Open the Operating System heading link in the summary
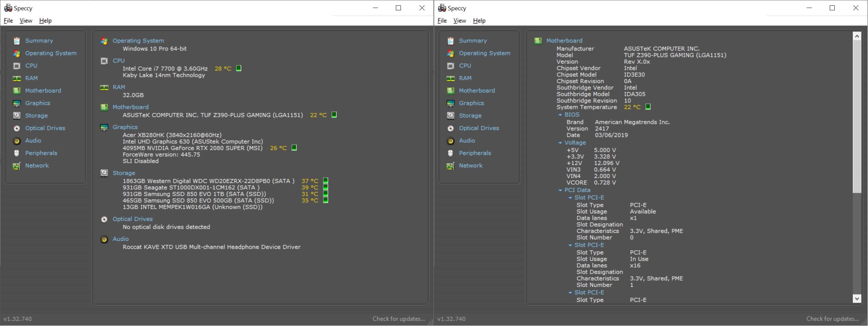Image resolution: width=868 pixels, height=326 pixels. tap(138, 40)
